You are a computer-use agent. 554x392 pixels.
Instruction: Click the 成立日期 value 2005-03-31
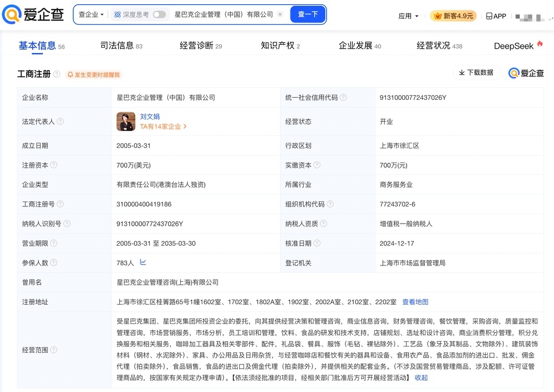click(x=134, y=146)
